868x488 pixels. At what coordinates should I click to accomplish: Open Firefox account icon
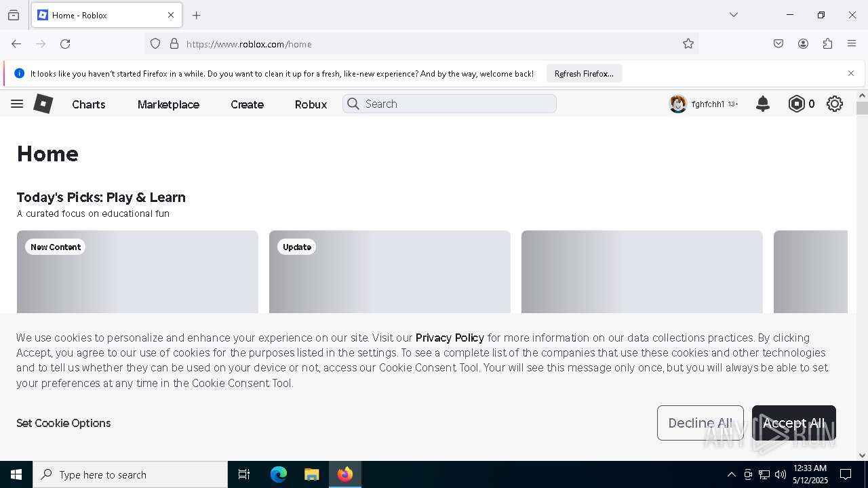(803, 44)
